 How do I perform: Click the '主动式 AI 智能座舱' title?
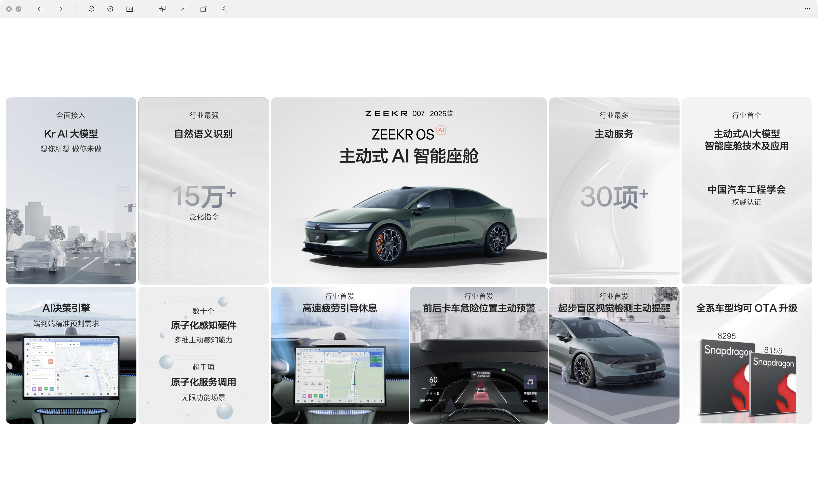tap(409, 156)
